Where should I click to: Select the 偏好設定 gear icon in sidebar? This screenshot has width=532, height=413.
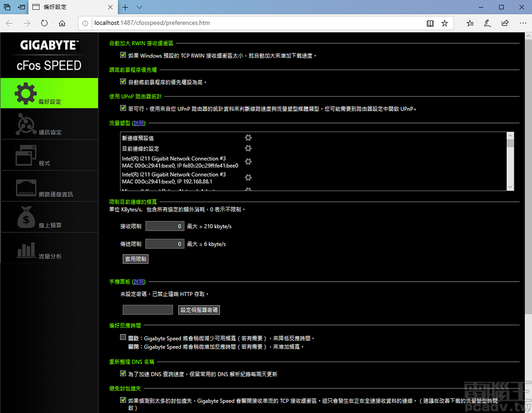24,93
